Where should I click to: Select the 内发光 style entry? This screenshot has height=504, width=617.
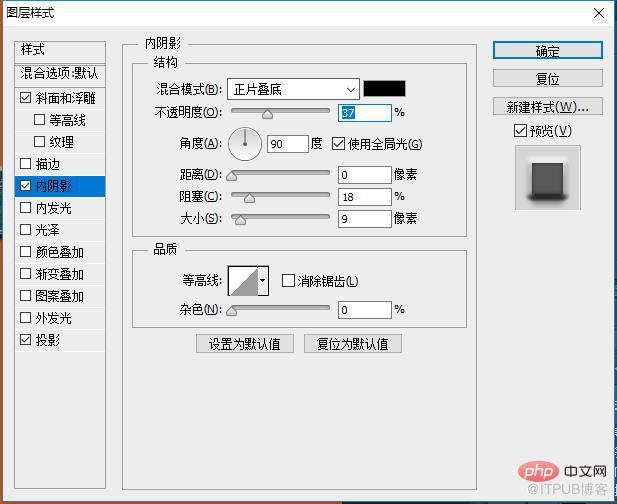pyautogui.click(x=54, y=208)
